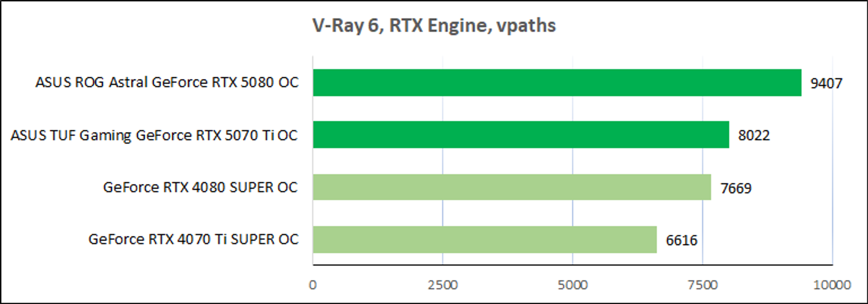The image size is (868, 304).
Task: Click the RTX 4080 SUPER OC light green bar
Action: (512, 187)
